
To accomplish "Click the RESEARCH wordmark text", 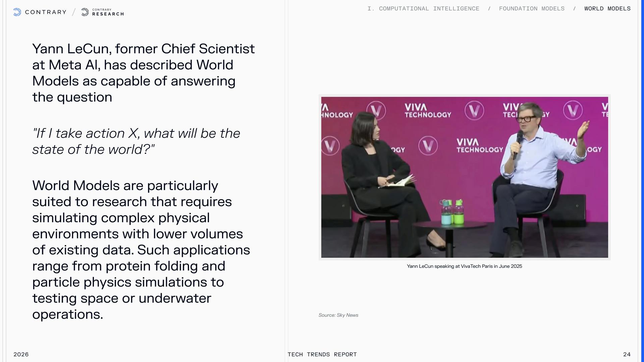I will click(x=108, y=14).
